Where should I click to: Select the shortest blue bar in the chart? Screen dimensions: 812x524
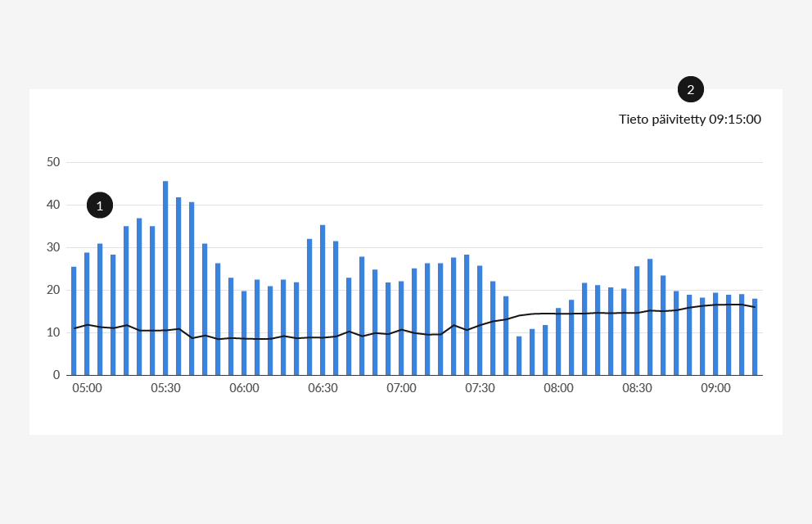tap(519, 356)
